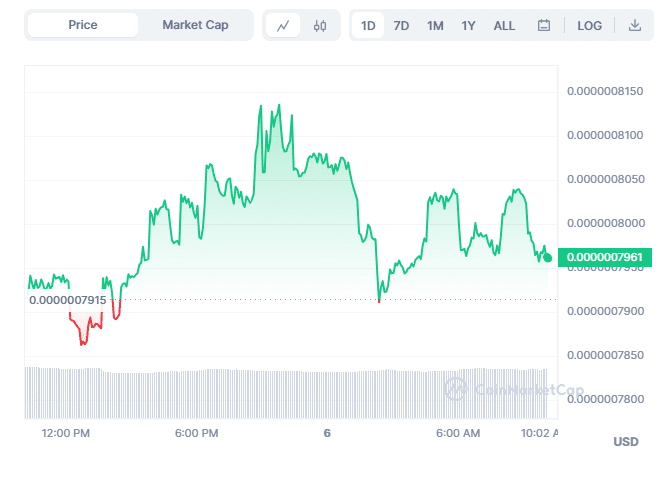Choose the 1Y time range
The height and width of the screenshot is (484, 665).
click(468, 26)
